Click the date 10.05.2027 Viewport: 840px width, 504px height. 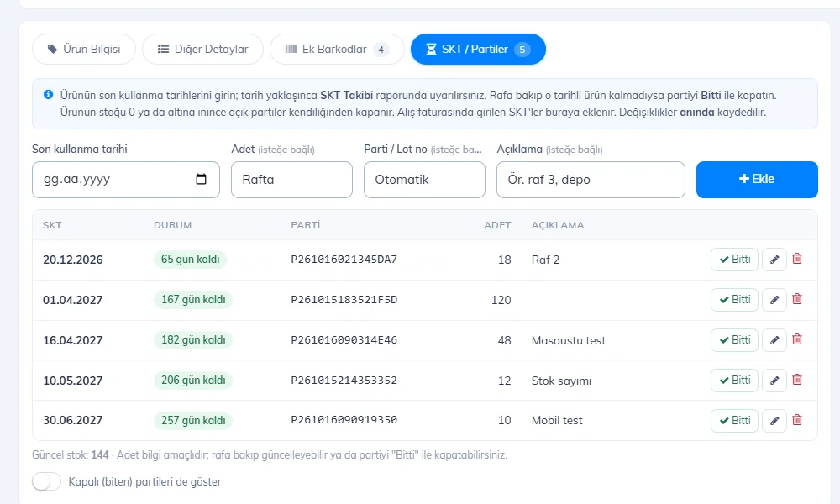pyautogui.click(x=73, y=381)
